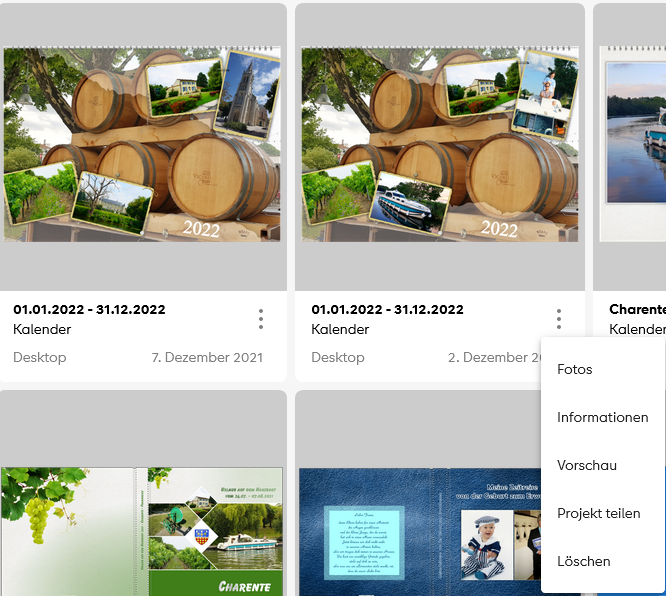Click three-dot menu of 2. Dezember calendar
Viewport: 666px width, 596px height.
tap(559, 319)
